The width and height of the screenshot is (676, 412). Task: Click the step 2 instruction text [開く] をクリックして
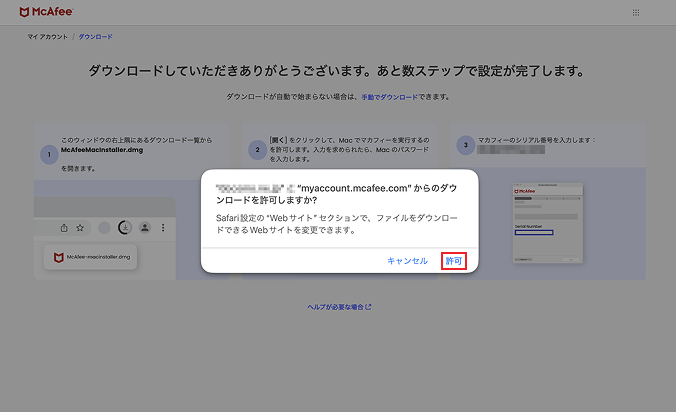[349, 150]
